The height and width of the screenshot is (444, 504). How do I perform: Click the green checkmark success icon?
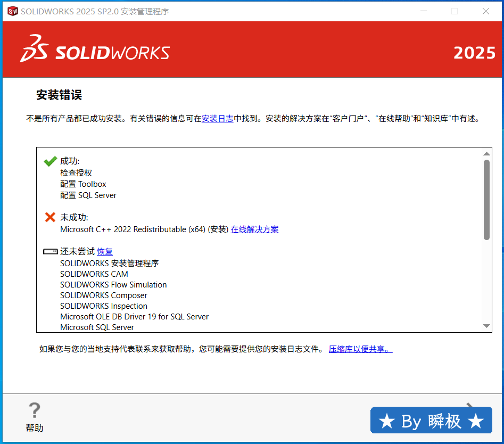[50, 161]
